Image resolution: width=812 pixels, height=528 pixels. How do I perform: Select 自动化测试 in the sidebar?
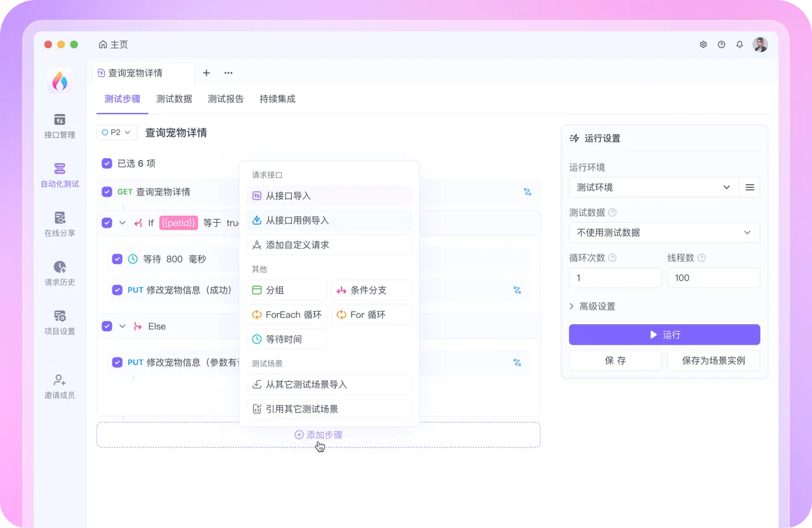[59, 175]
